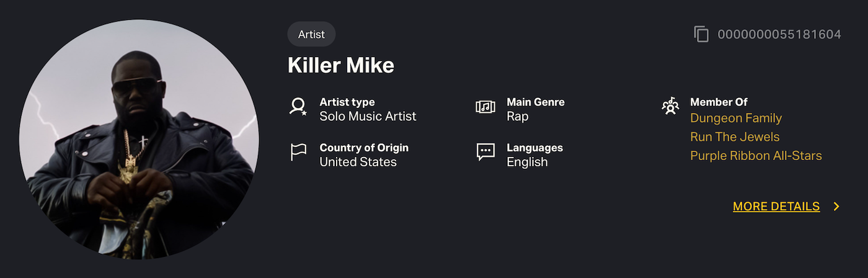Select the Killer Mike name heading
This screenshot has height=278, width=868.
pyautogui.click(x=341, y=65)
